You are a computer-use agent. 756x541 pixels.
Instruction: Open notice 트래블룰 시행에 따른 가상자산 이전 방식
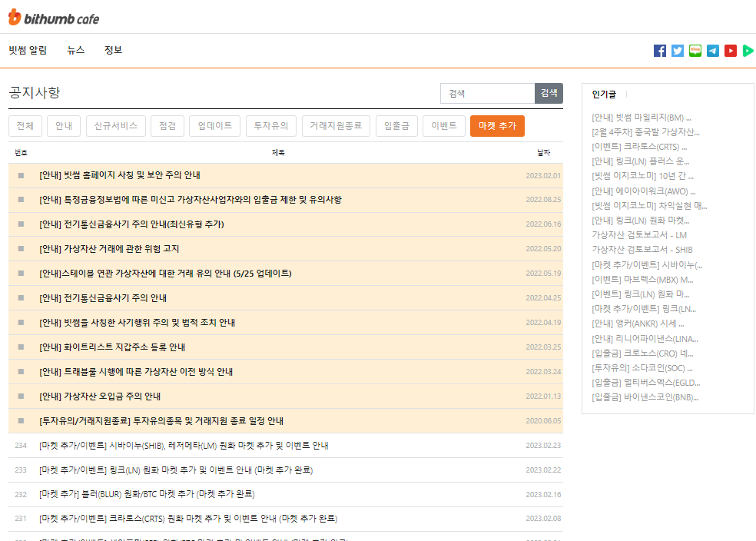[136, 372]
